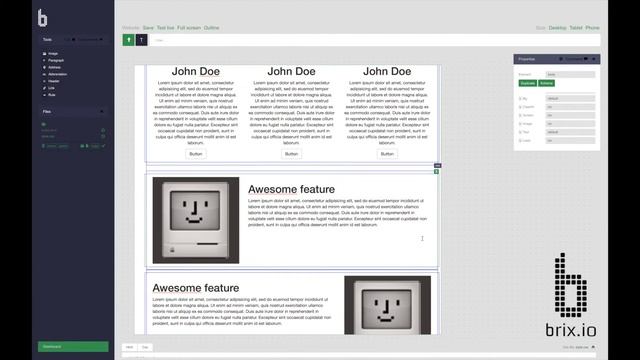Click the green up-arrow toolbar button
Viewport: 640px width, 360px height.
pyautogui.click(x=129, y=40)
